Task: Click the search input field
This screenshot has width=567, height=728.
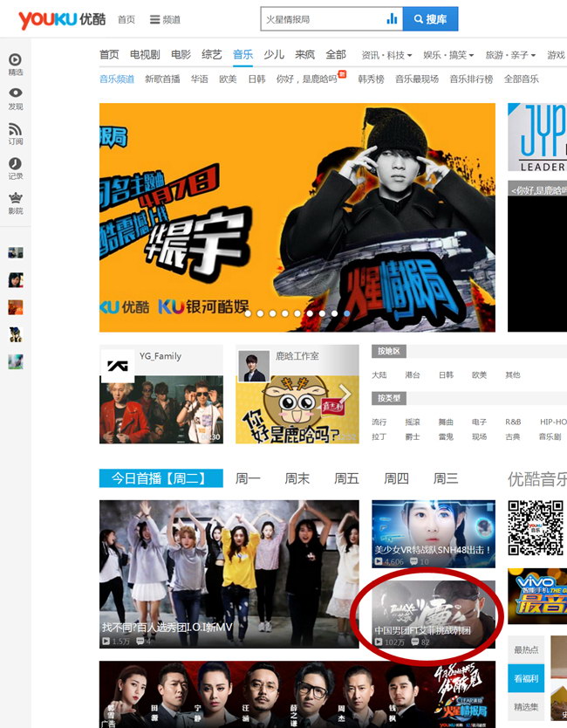Action: (x=321, y=19)
